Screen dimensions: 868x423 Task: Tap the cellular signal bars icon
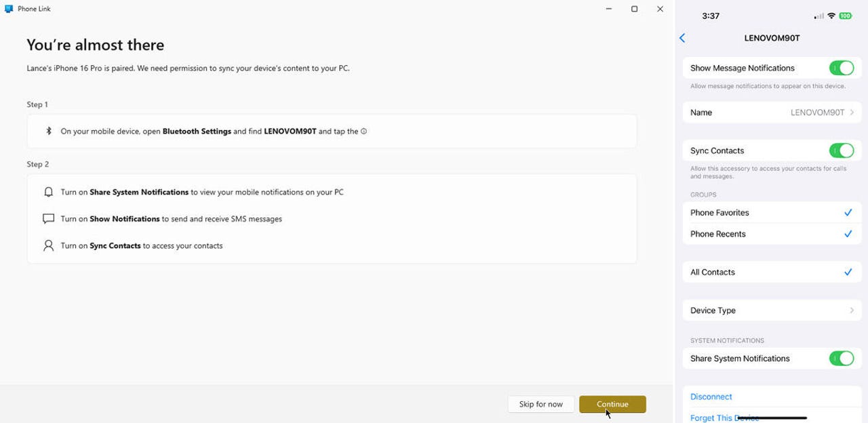tap(818, 16)
